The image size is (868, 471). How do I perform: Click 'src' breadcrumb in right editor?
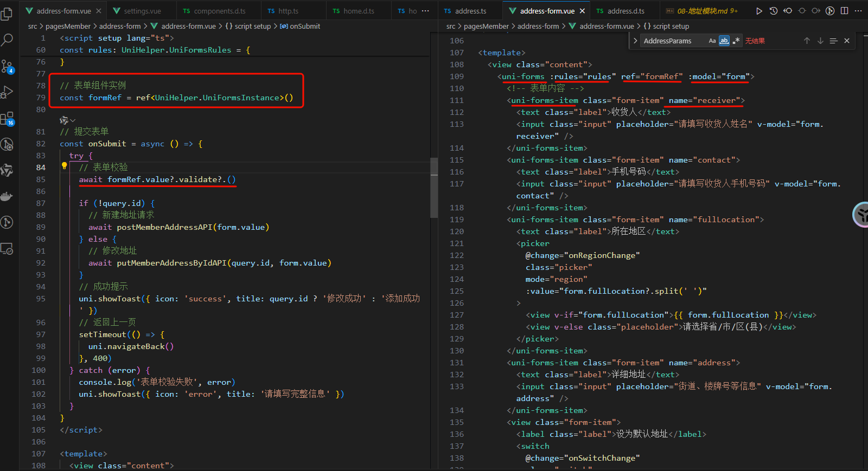coord(451,26)
